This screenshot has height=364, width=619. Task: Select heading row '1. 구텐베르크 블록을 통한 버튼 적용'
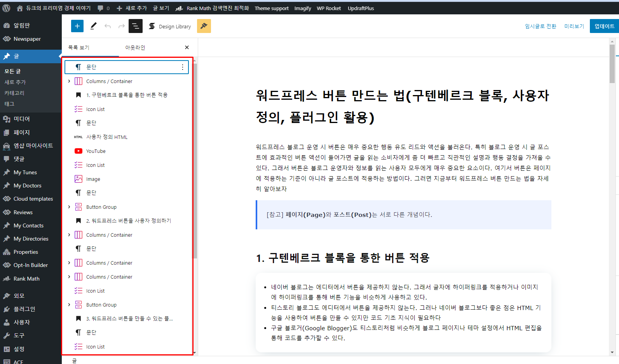[x=127, y=95]
